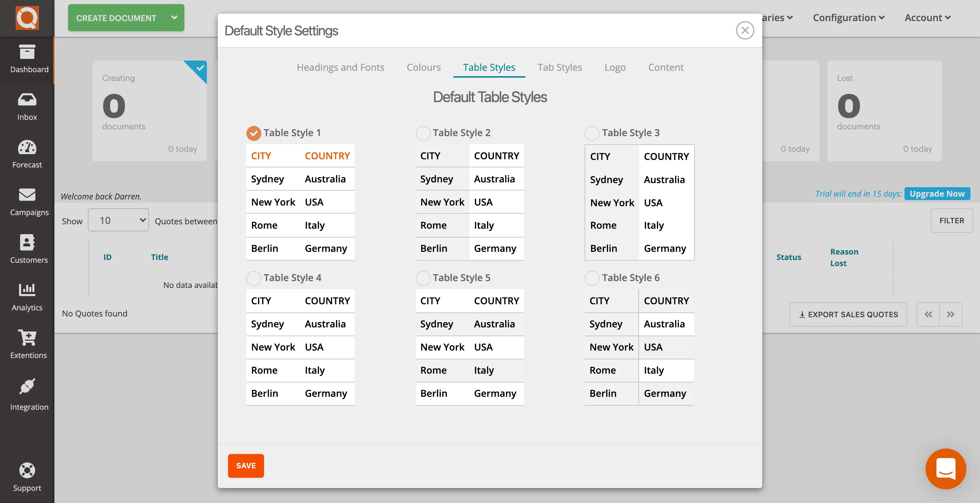The width and height of the screenshot is (980, 503).
Task: Select Table Style 2 radio button
Action: [423, 133]
